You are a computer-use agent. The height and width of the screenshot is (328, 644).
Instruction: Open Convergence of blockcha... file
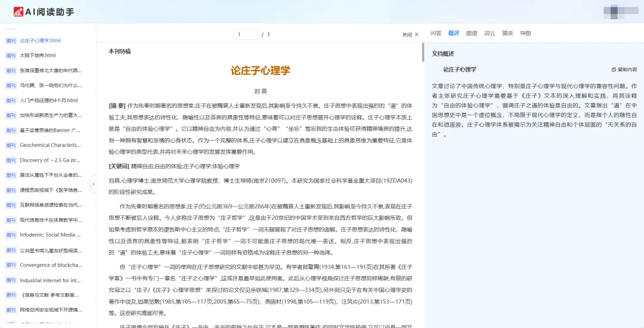[51, 265]
